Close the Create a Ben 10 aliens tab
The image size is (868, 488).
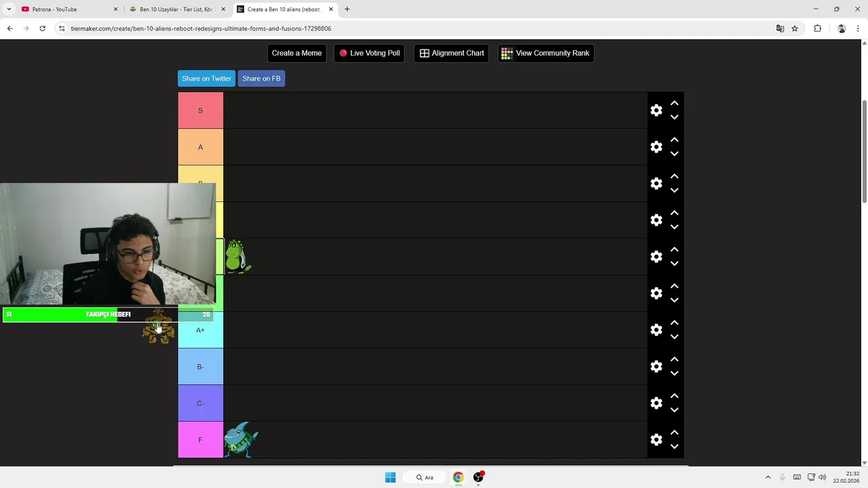point(331,9)
